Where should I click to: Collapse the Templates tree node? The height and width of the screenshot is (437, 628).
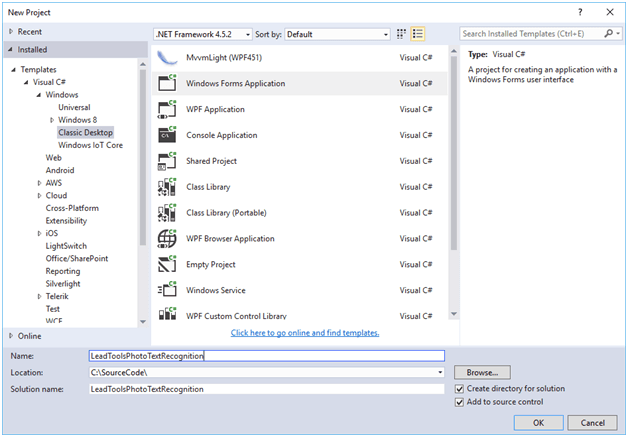[x=14, y=70]
